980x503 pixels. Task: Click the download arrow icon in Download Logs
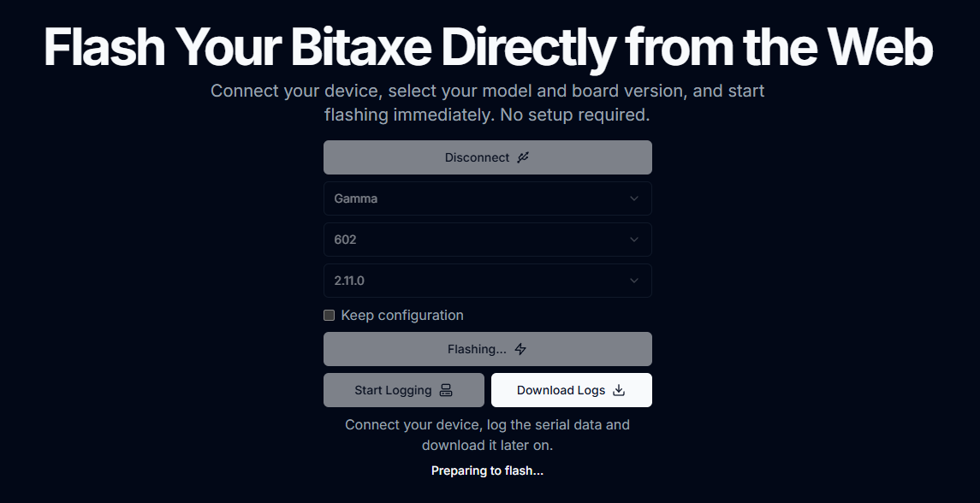(618, 390)
